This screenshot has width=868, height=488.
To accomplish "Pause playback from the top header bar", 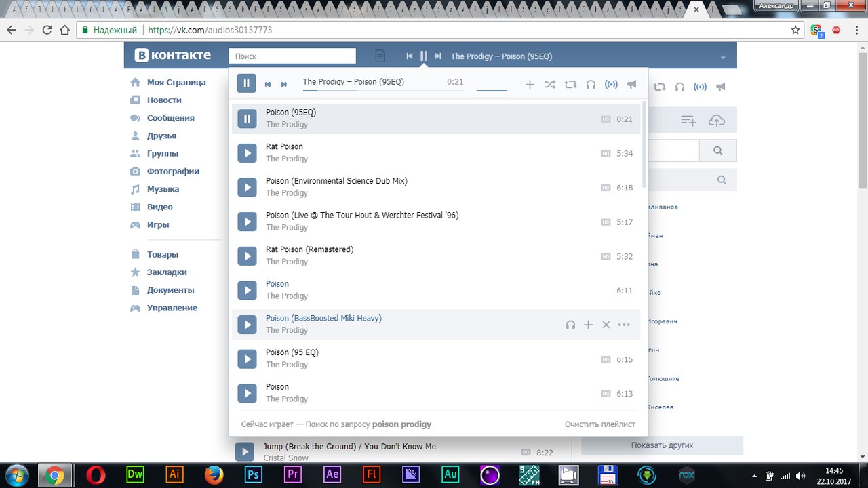I will click(x=424, y=56).
